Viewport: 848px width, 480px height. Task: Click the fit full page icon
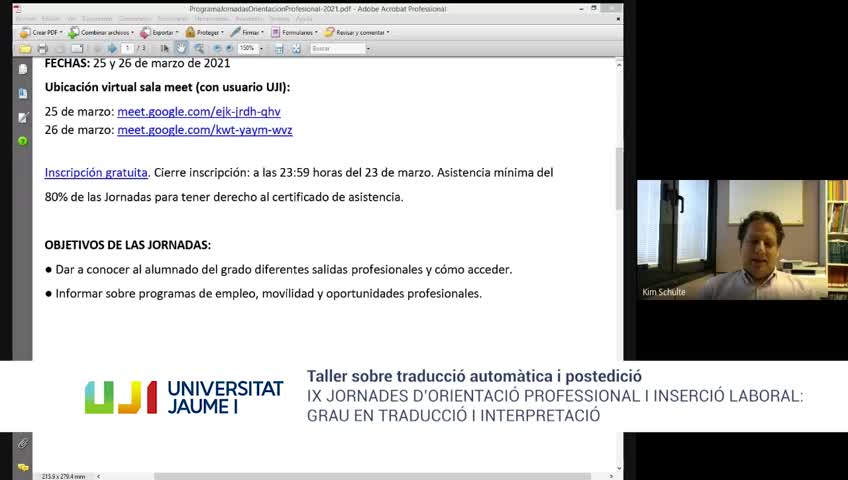coord(296,49)
